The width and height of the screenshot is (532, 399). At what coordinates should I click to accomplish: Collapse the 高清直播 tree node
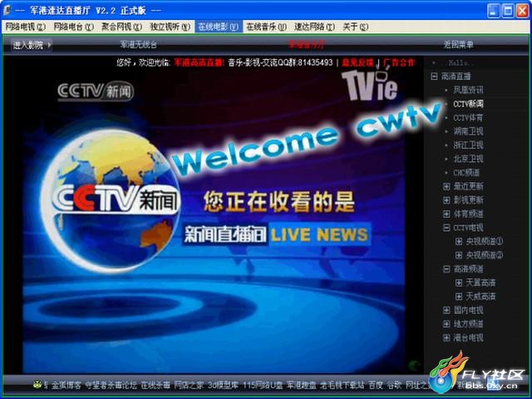pyautogui.click(x=434, y=76)
